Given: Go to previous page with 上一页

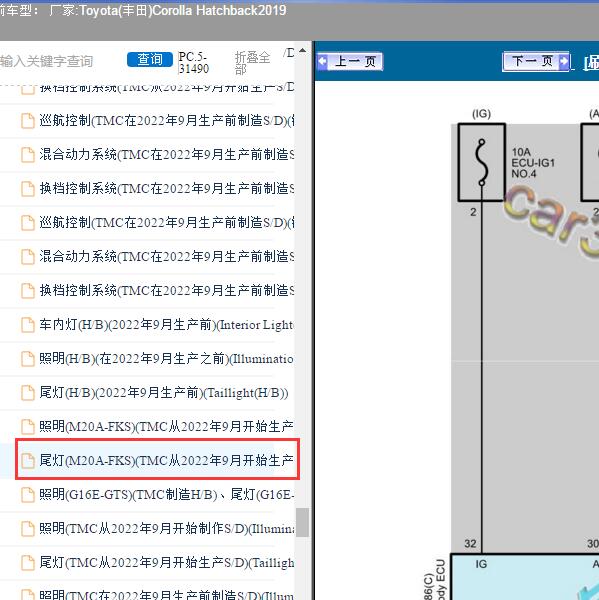Looking at the screenshot, I should tap(349, 61).
